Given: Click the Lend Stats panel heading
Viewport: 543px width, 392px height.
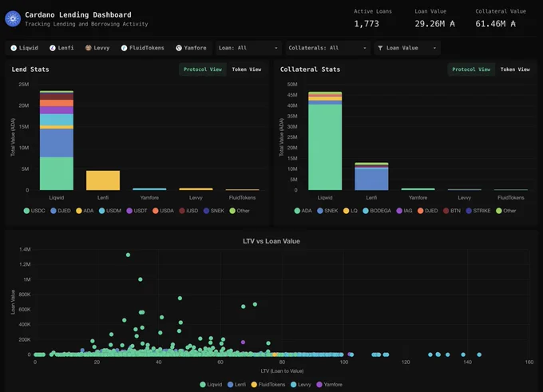Looking at the screenshot, I should tap(30, 69).
